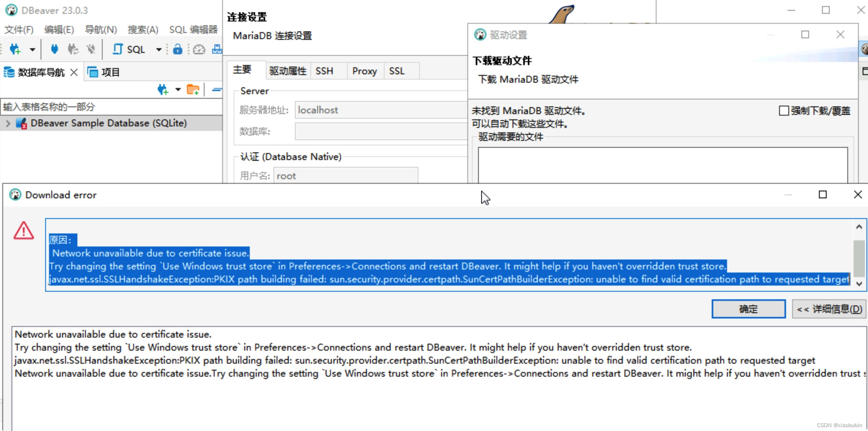Image resolution: width=868 pixels, height=431 pixels.
Task: Expand DBeaver Sample Database tree node
Action: 8,123
